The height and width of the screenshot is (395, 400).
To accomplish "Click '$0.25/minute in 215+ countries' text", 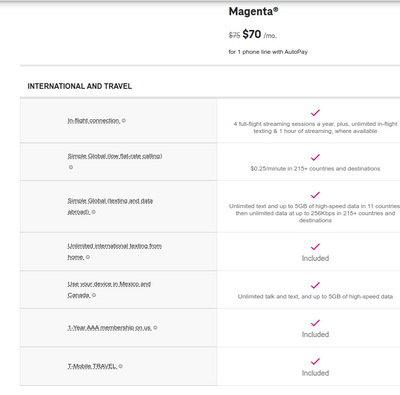I will coord(315,169).
